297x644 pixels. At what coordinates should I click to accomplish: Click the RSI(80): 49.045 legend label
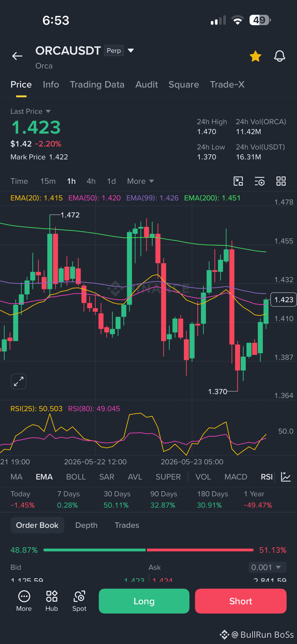(x=94, y=409)
